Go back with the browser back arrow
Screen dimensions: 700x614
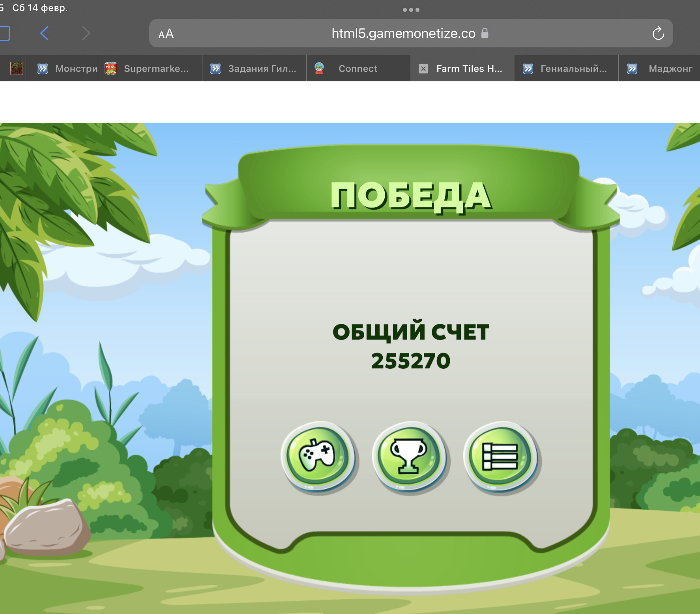point(45,33)
